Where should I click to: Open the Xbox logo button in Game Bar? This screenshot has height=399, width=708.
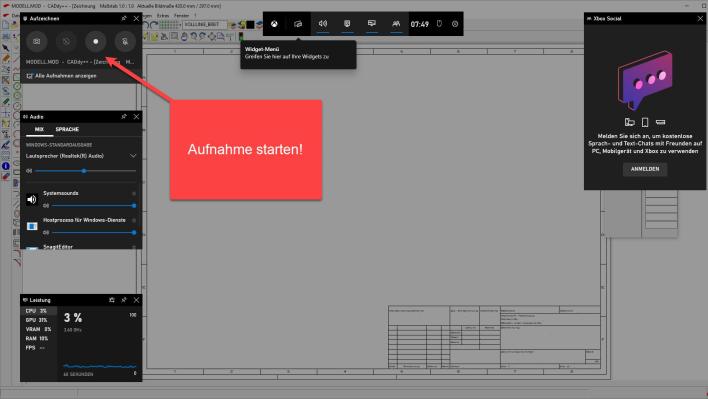click(274, 24)
